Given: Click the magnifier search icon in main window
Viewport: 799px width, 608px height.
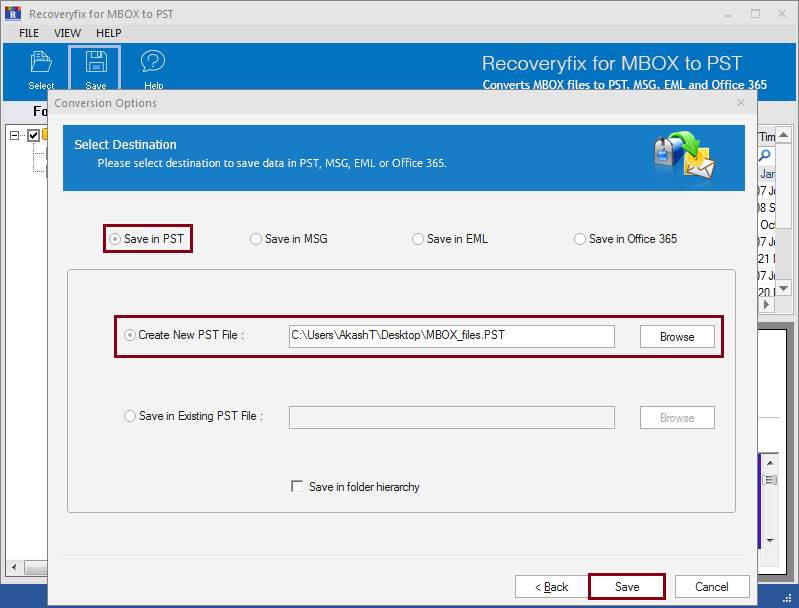Looking at the screenshot, I should (765, 155).
